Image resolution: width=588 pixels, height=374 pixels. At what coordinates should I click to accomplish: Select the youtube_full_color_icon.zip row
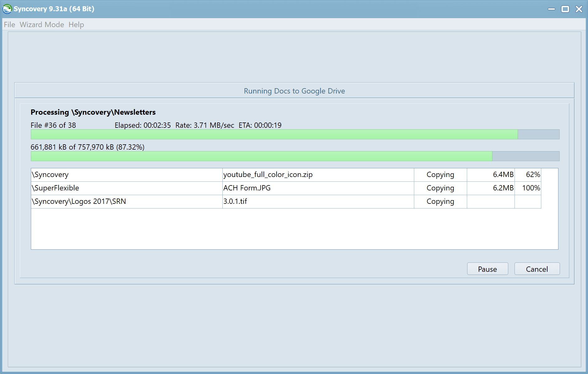pyautogui.click(x=268, y=175)
